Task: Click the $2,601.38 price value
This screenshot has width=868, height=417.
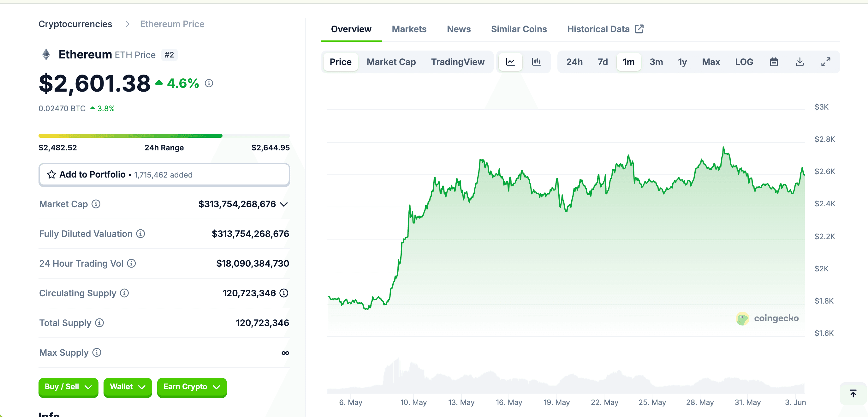Action: coord(94,83)
